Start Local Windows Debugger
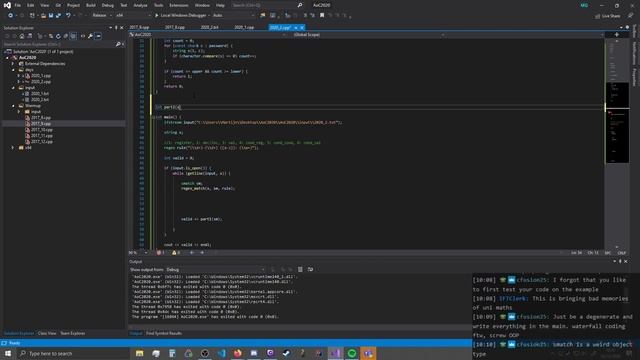 click(180, 16)
